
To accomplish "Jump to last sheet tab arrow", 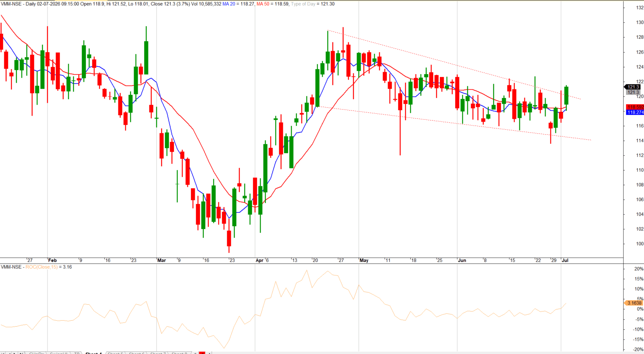I will [21, 353].
